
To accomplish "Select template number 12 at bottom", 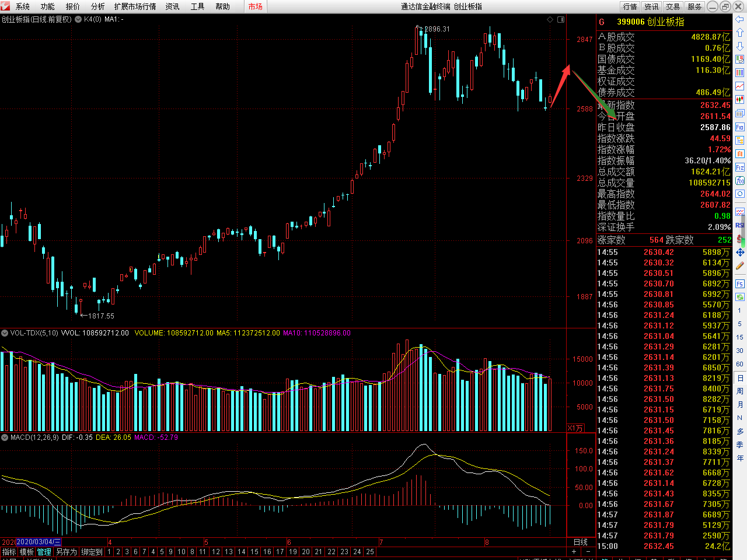I will click(x=216, y=552).
